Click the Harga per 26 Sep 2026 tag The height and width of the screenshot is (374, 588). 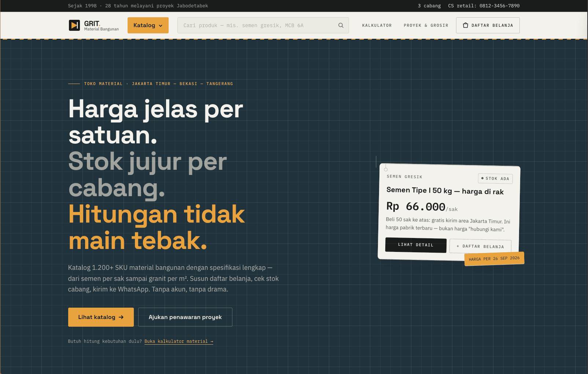(x=494, y=258)
